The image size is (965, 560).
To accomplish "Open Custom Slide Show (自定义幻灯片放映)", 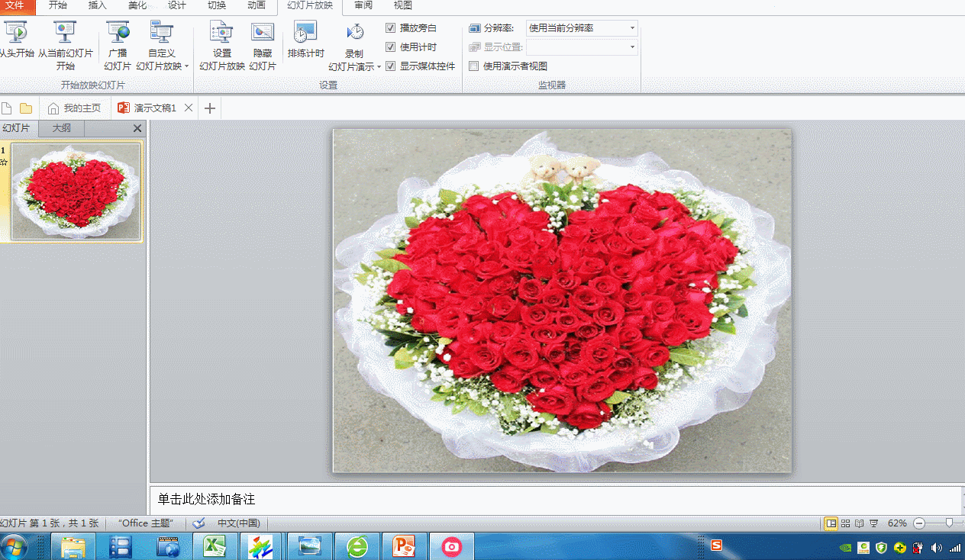I will point(162,46).
